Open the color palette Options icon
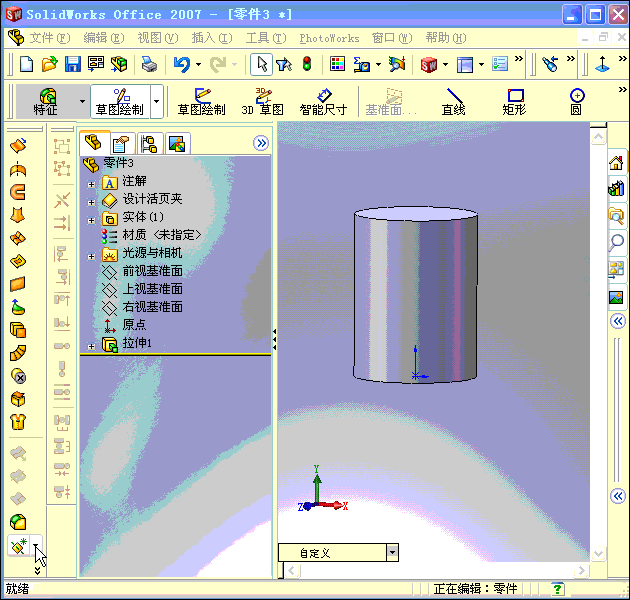Viewport: 630px width, 600px height. point(337,64)
